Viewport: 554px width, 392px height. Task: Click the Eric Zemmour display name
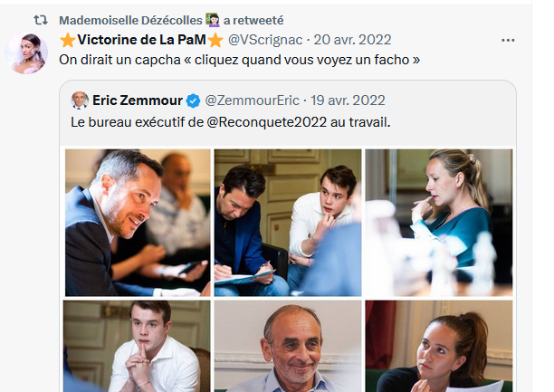point(138,100)
